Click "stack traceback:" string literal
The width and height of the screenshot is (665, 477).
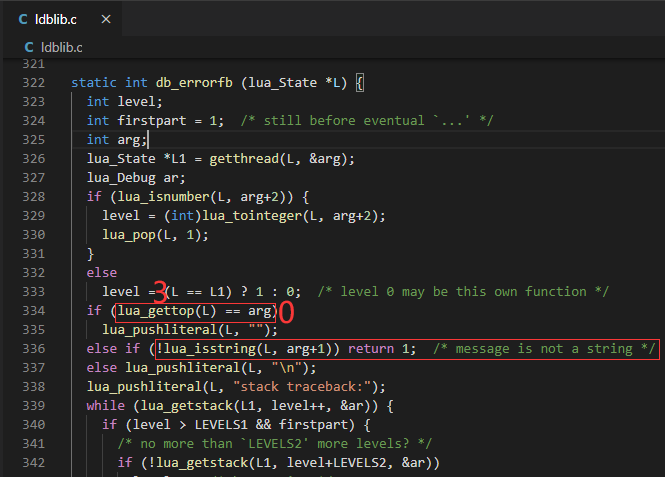(x=302, y=387)
